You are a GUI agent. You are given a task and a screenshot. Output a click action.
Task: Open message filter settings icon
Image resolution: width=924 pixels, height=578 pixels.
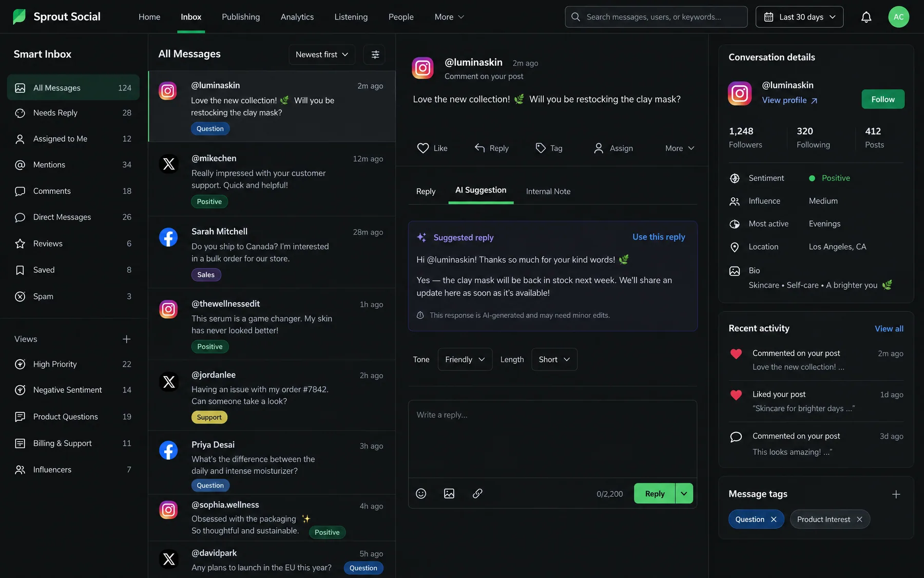[375, 54]
